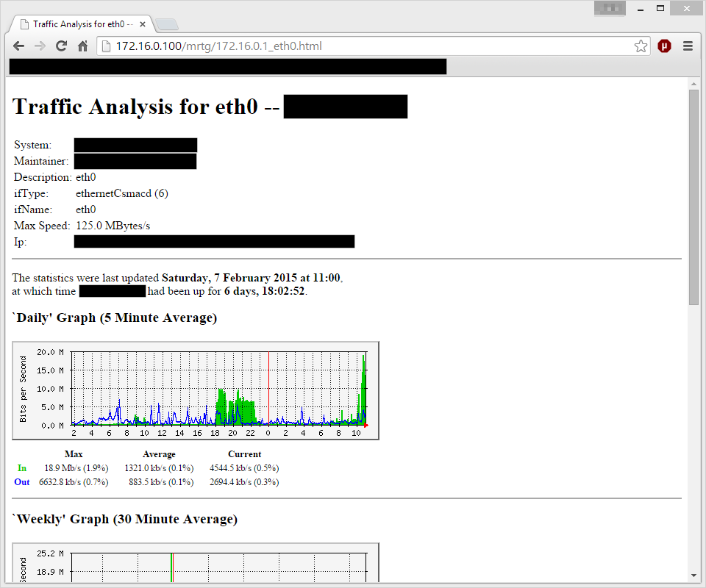Click the '6 days, 18:02:52' uptime text
Screen dimensions: 706x588
(x=265, y=291)
